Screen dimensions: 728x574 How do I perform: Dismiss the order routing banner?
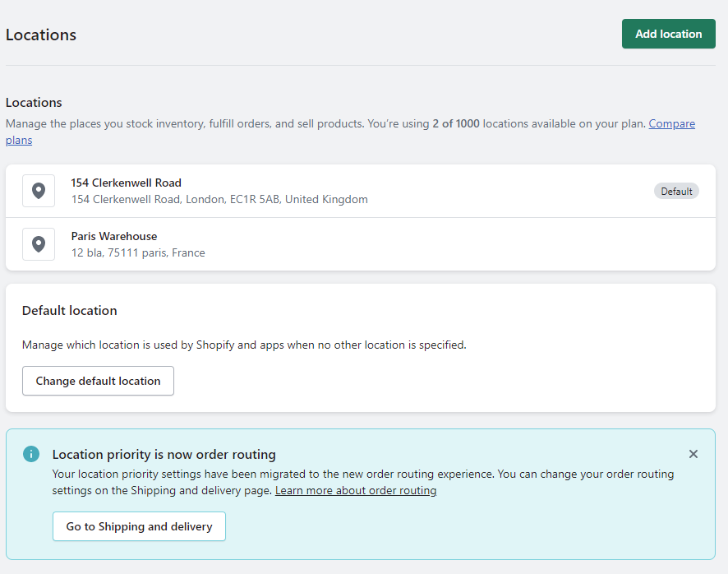pos(693,454)
